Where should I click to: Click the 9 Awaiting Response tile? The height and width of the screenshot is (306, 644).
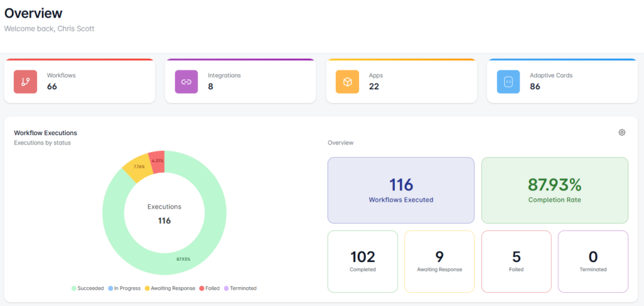pos(439,261)
